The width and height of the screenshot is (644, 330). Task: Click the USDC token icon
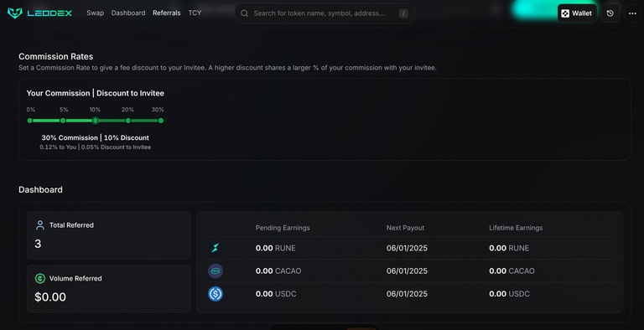(216, 294)
